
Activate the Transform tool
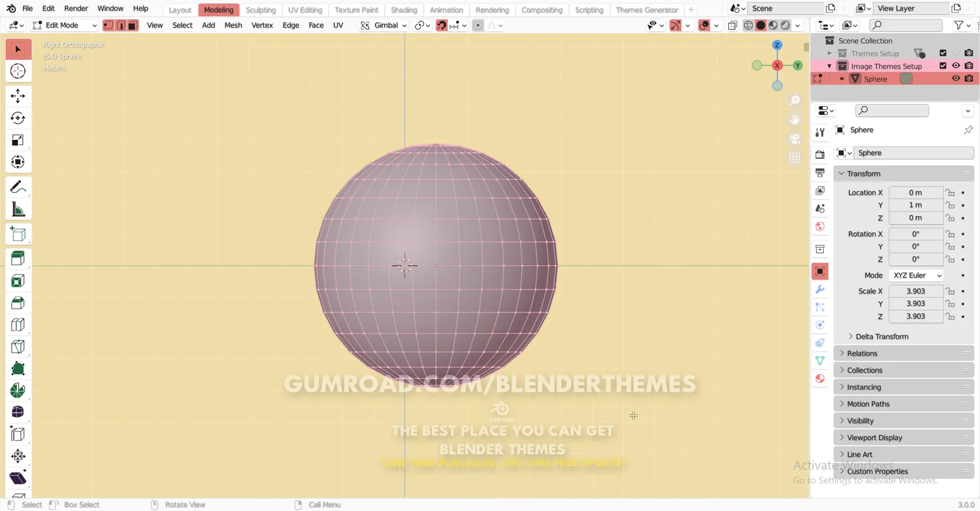point(18,162)
